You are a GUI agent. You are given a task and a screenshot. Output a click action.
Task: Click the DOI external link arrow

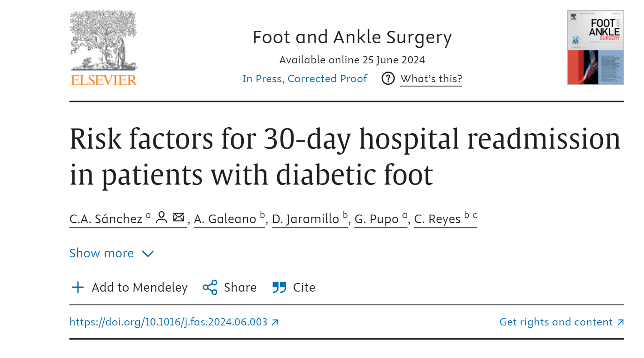click(x=275, y=322)
